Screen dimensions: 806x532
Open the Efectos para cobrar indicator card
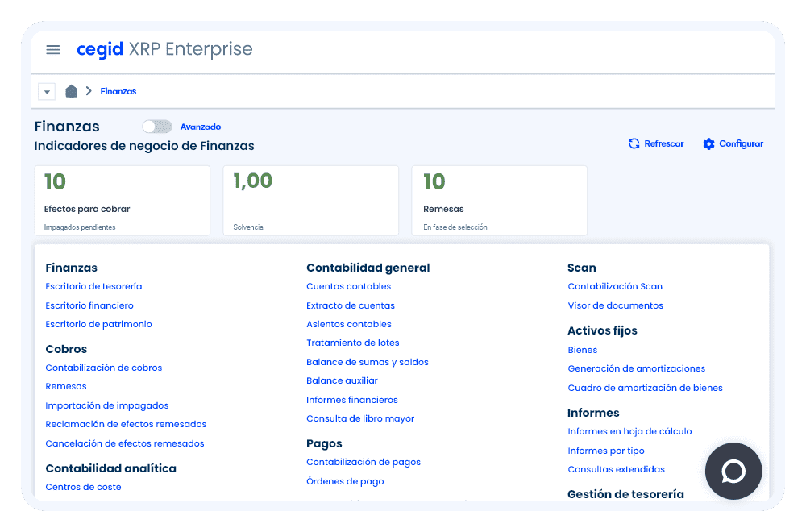pyautogui.click(x=123, y=201)
